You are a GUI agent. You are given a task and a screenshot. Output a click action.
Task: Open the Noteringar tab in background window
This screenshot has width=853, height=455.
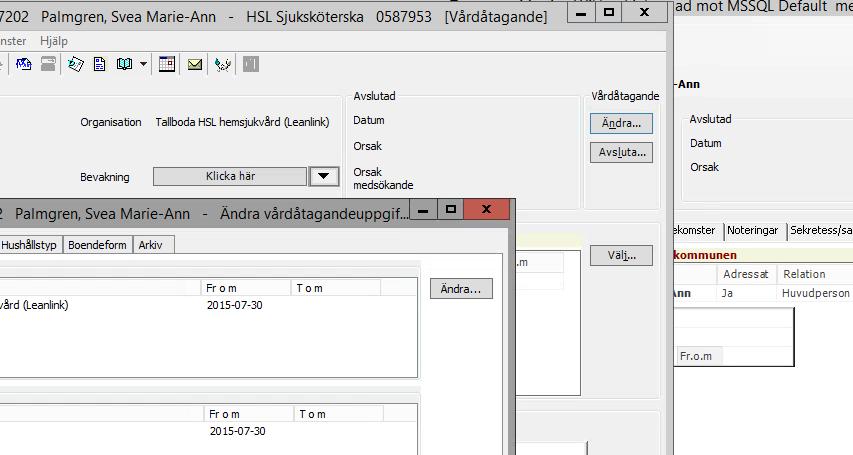pos(752,230)
